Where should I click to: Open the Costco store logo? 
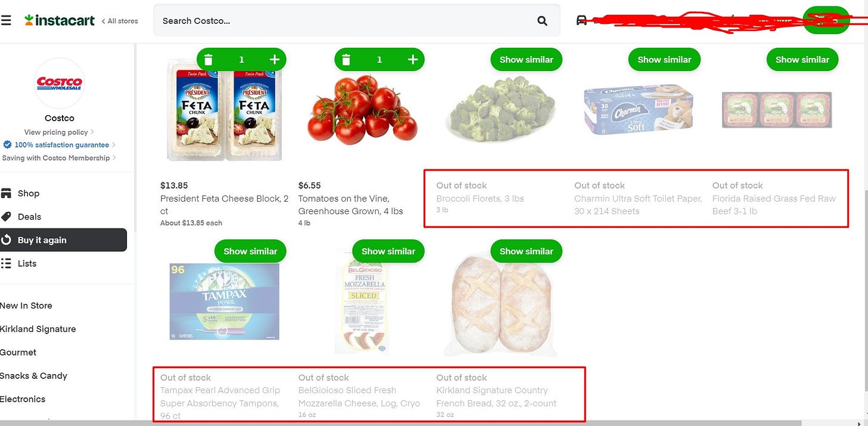click(x=60, y=83)
